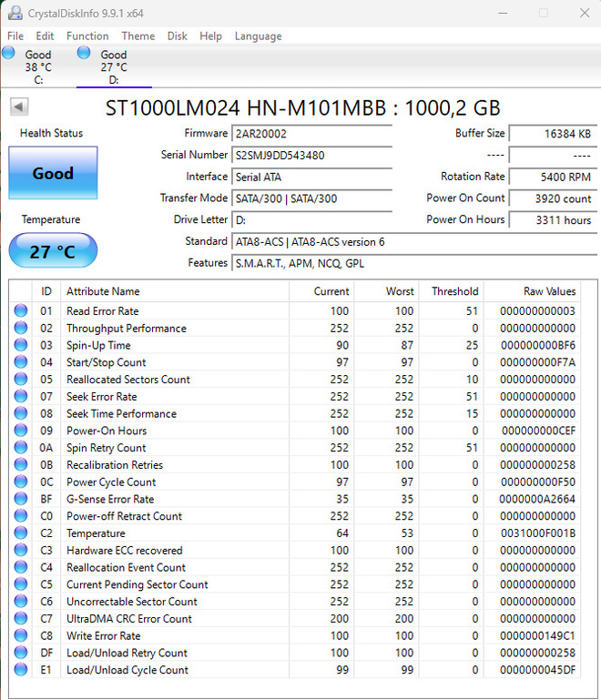Click the Firmware value field
Viewport: 601px width, 700px height.
[311, 134]
